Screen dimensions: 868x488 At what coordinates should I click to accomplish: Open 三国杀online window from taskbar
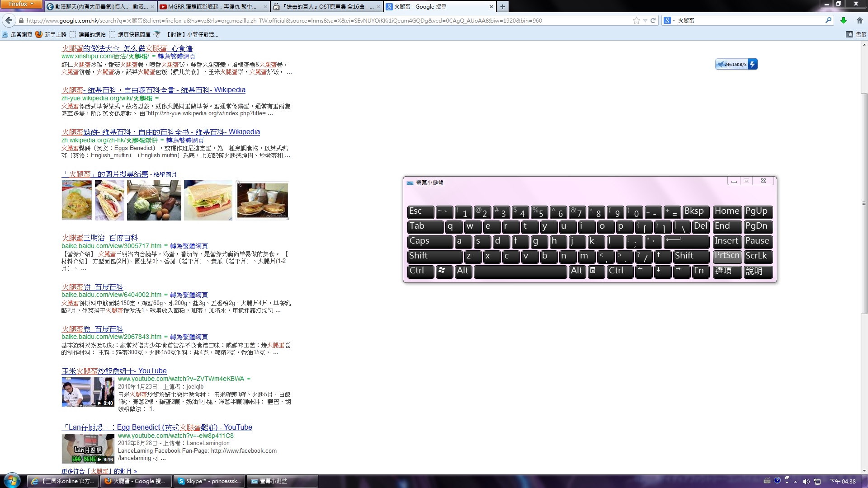point(63,481)
